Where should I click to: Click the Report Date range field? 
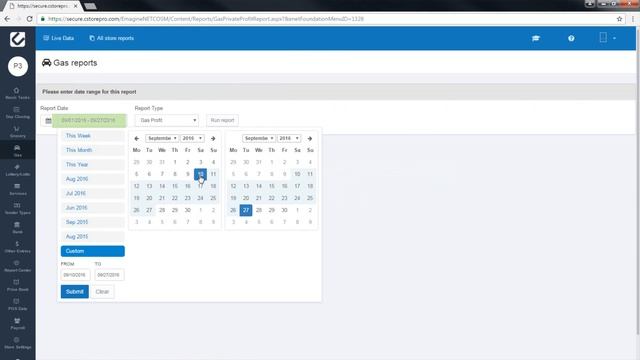pos(89,121)
